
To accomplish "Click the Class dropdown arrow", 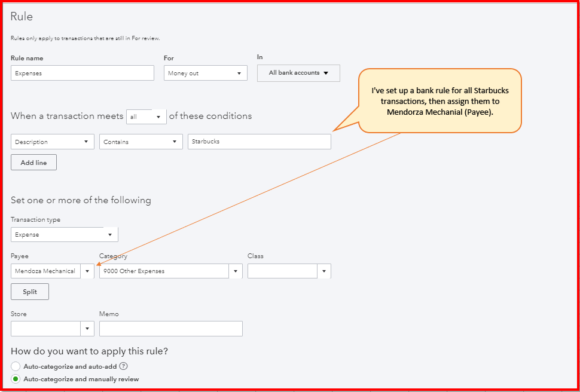I will (x=323, y=271).
